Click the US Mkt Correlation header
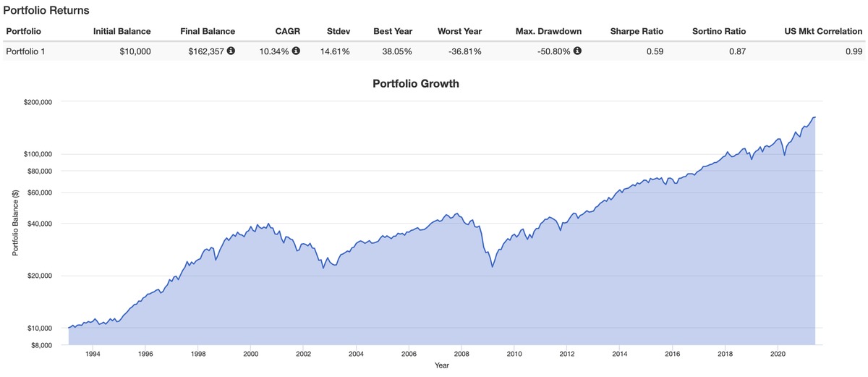 (823, 32)
